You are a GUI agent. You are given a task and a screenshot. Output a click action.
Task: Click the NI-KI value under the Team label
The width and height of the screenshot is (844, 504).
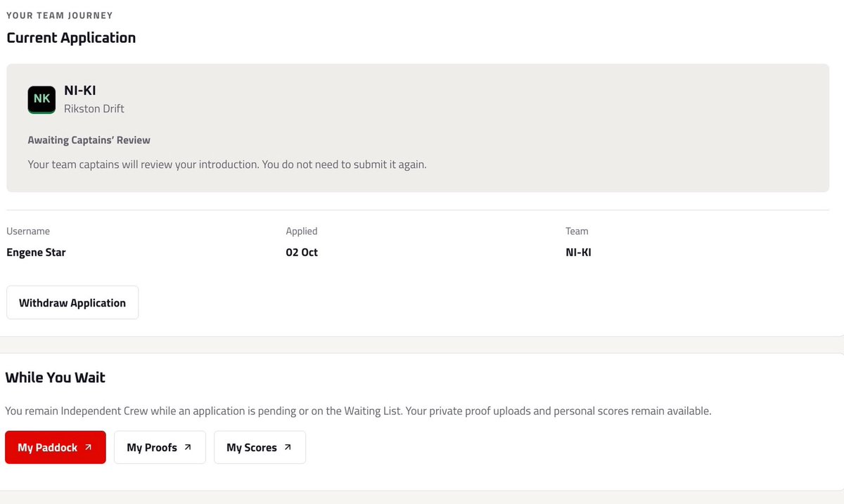[578, 252]
